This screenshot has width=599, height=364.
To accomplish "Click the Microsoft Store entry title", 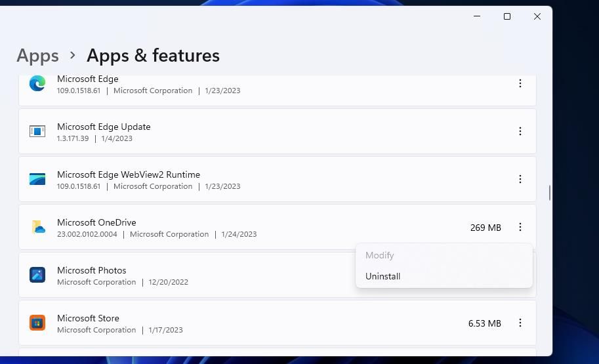I will tap(88, 318).
